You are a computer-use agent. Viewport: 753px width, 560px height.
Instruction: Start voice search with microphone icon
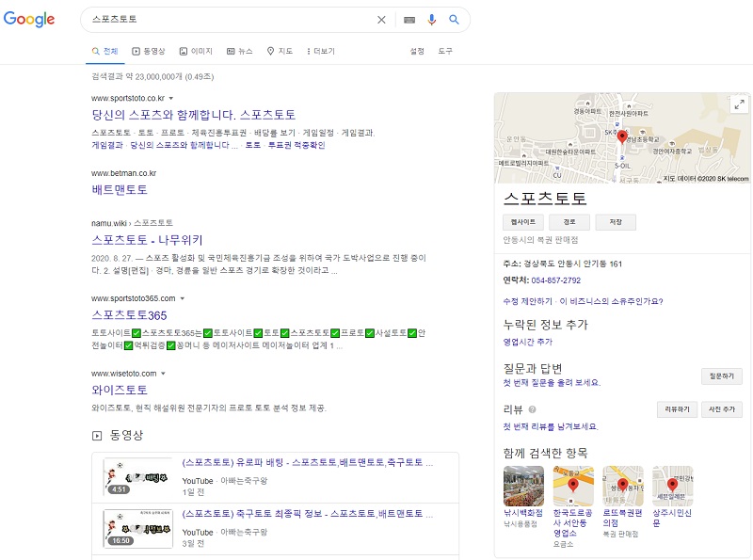pyautogui.click(x=432, y=20)
